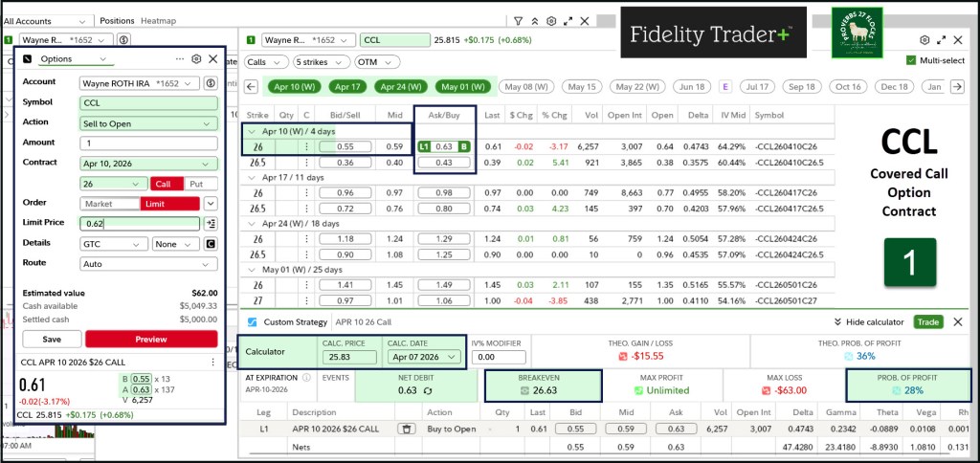Expand the Calc. Date dropdown
Image resolution: width=980 pixels, height=463 pixels.
pos(422,358)
